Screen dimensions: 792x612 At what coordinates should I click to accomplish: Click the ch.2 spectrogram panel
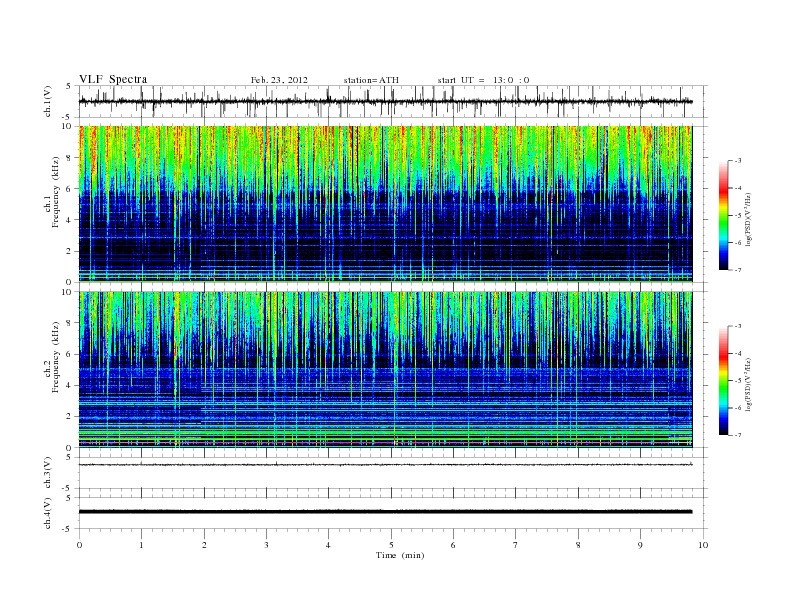pyautogui.click(x=385, y=370)
